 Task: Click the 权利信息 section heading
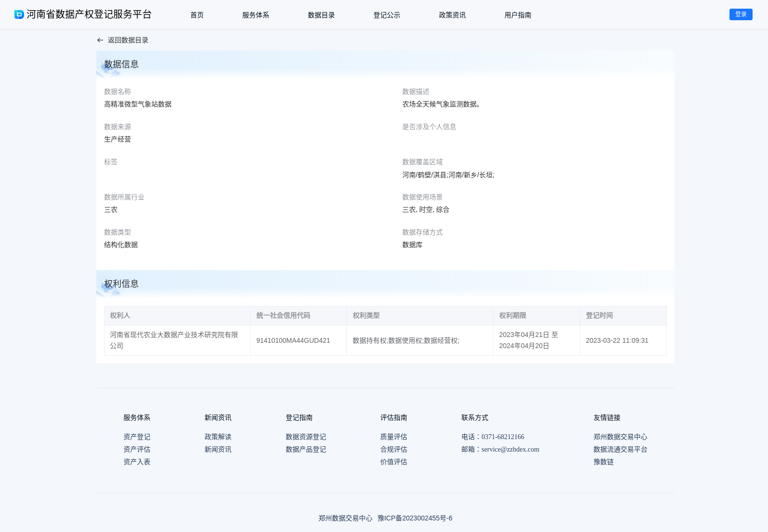pos(121,284)
